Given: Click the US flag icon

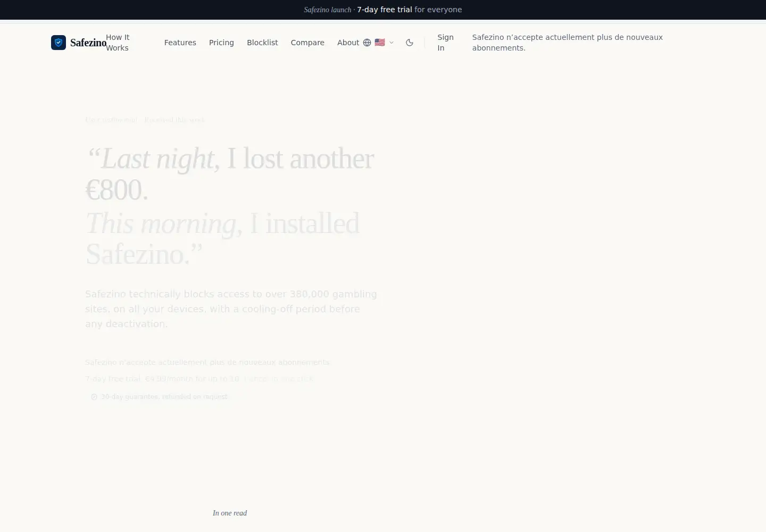Looking at the screenshot, I should coord(380,43).
